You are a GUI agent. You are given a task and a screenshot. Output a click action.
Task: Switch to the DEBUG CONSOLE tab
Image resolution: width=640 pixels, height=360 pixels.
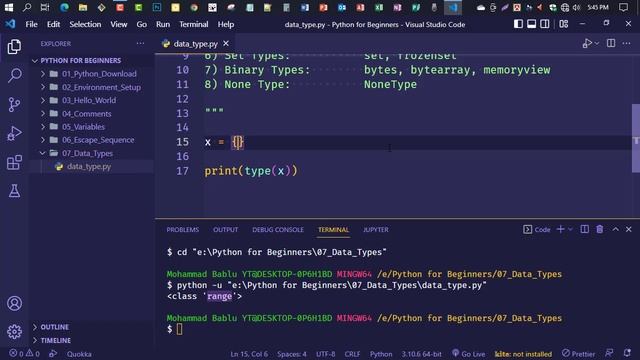click(278, 230)
